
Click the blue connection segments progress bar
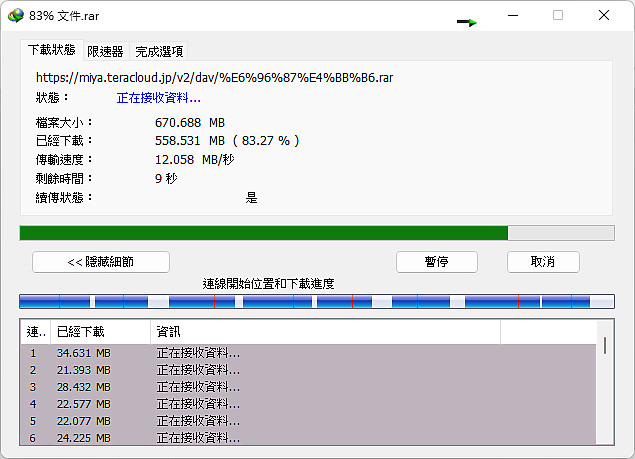coord(317,301)
